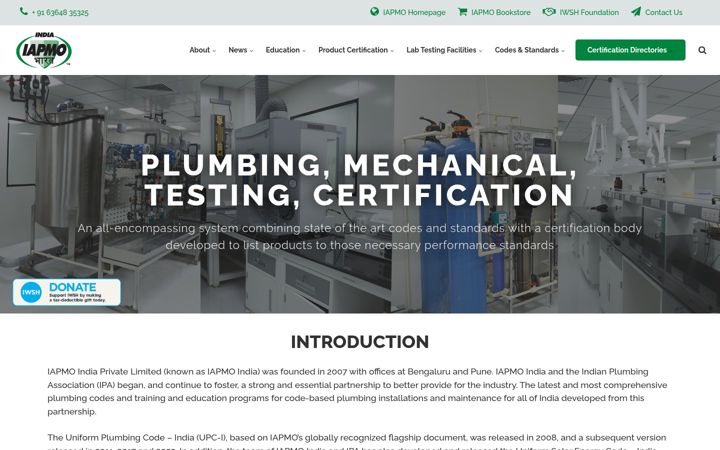Open the Codes & Standards menu item
The height and width of the screenshot is (450, 720).
[x=527, y=50]
